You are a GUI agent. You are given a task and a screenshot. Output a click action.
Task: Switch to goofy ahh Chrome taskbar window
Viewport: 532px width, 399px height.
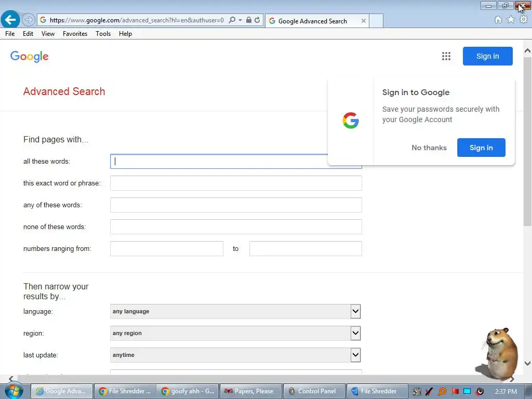pos(188,391)
